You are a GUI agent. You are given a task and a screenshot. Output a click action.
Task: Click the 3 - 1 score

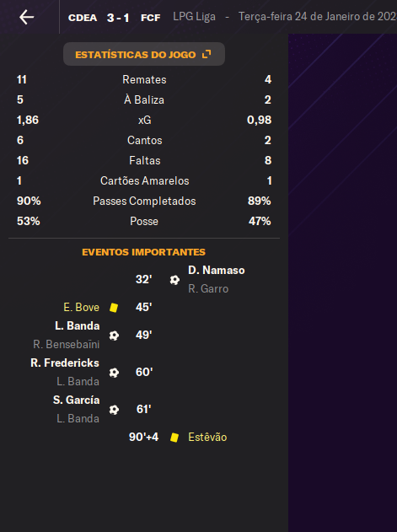(x=118, y=18)
